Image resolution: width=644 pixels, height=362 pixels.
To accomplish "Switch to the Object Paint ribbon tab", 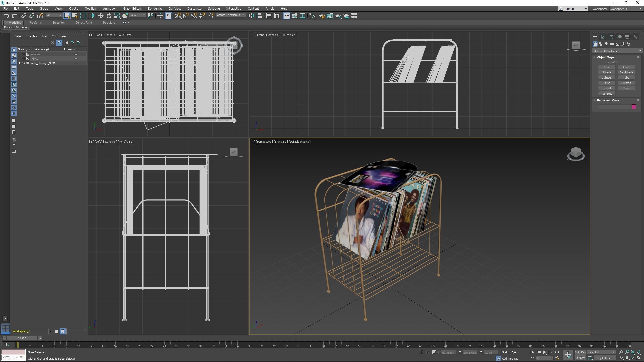I will [x=84, y=23].
